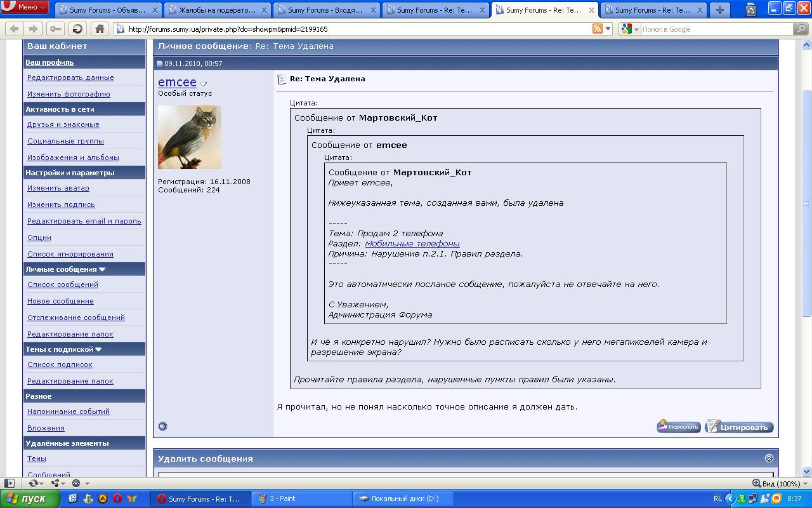The image size is (812, 508).
Task: Open the emcee username dropdown arrow
Action: coord(203,84)
